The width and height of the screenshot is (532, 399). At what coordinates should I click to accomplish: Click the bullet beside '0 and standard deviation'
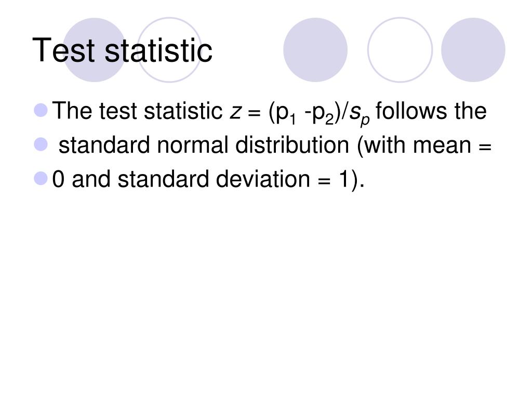[x=41, y=179]
